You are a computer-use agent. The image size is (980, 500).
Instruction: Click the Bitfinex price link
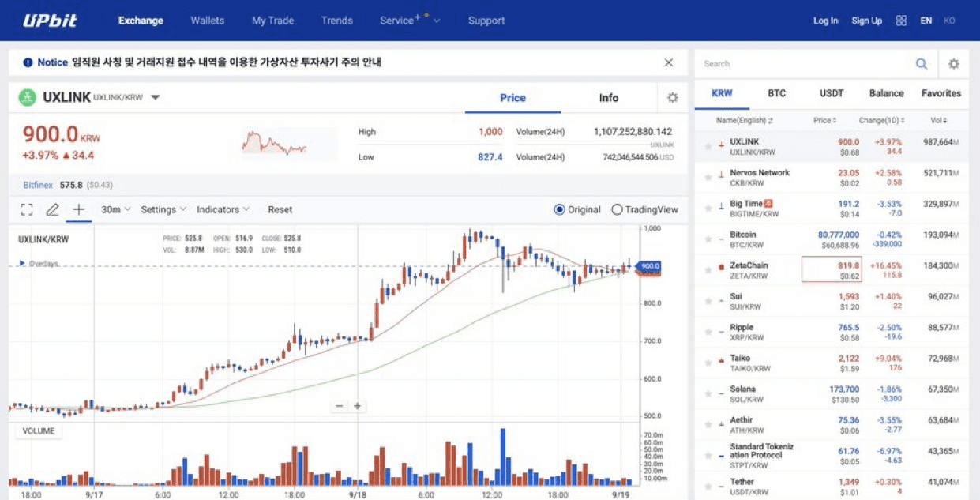point(38,185)
